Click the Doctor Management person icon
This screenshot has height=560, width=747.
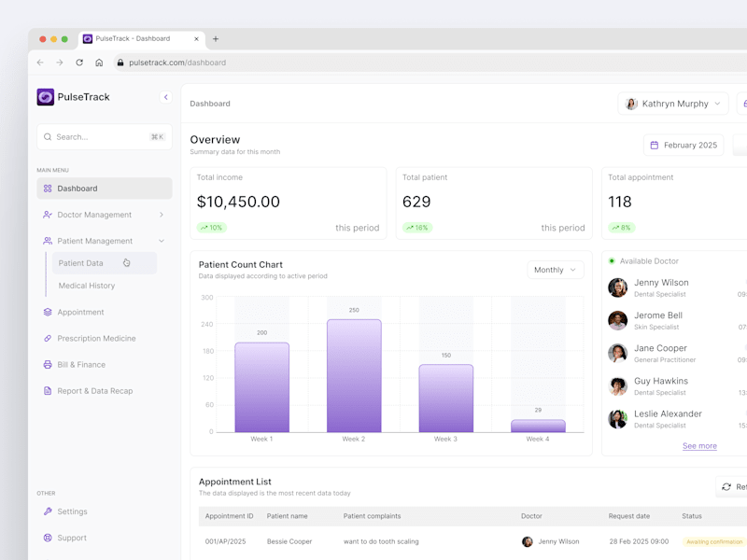(48, 215)
